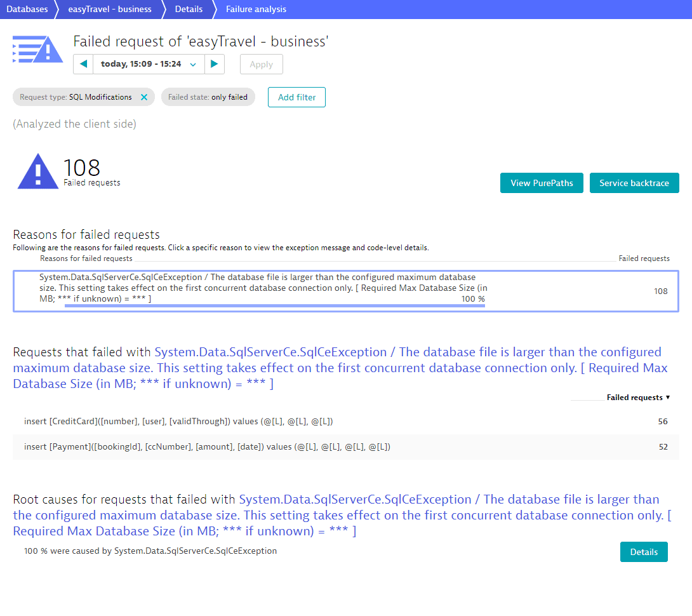Click the 108 count in reasons table
692x616 pixels.
(x=661, y=291)
